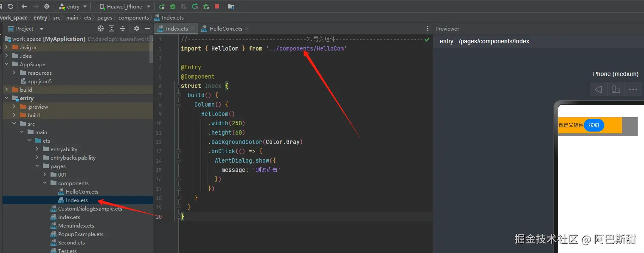Click the select opened file crosshair icon
Image resolution: width=644 pixels, height=253 pixels.
pyautogui.click(x=101, y=28)
